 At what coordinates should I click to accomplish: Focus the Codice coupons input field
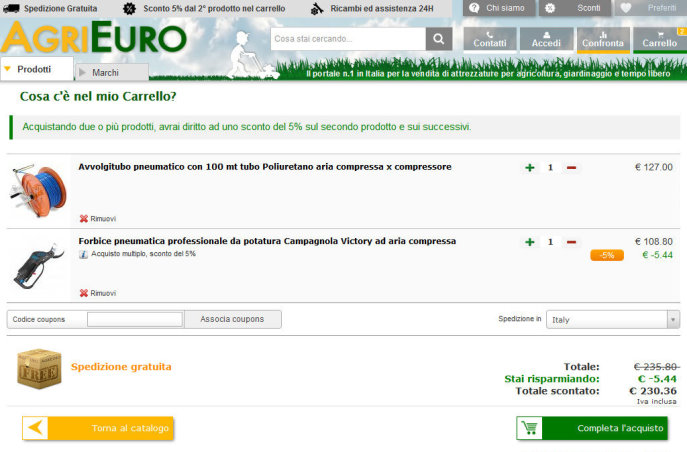point(134,319)
